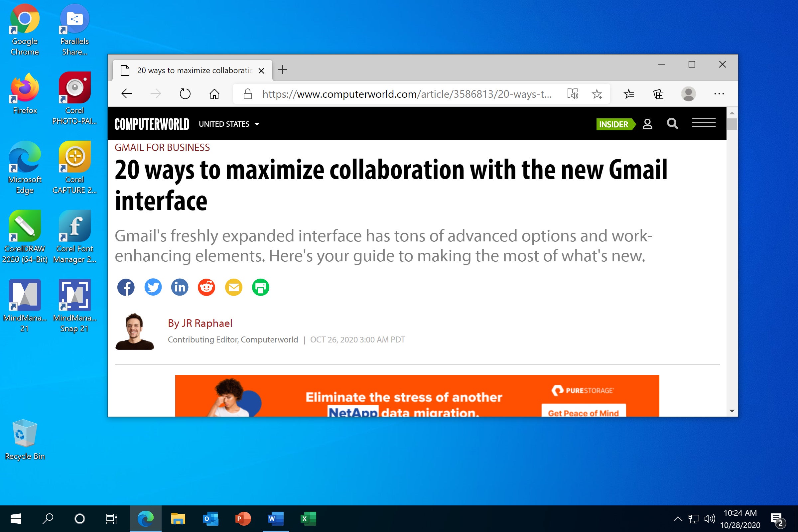Screen dimensions: 798x532
Task: Open CorelDRAW 2020 desktop shortcut
Action: click(25, 236)
